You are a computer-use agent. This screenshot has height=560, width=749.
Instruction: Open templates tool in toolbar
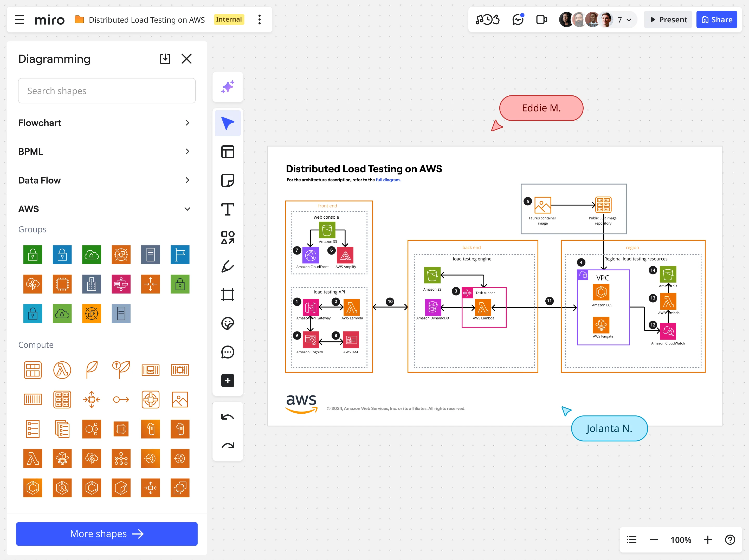(228, 152)
